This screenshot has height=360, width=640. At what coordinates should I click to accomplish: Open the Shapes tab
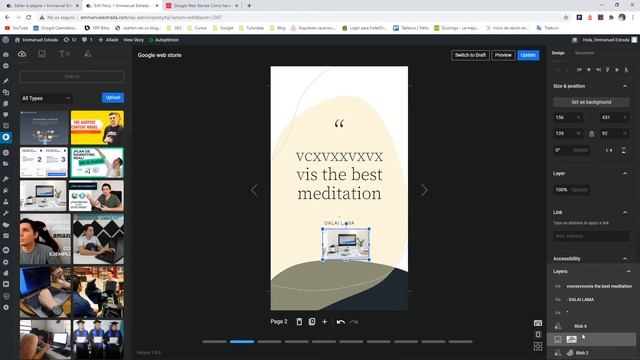click(88, 54)
